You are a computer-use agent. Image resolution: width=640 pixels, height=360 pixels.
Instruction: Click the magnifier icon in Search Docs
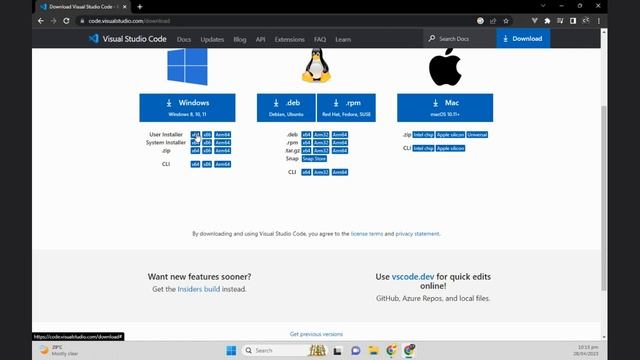coord(431,38)
